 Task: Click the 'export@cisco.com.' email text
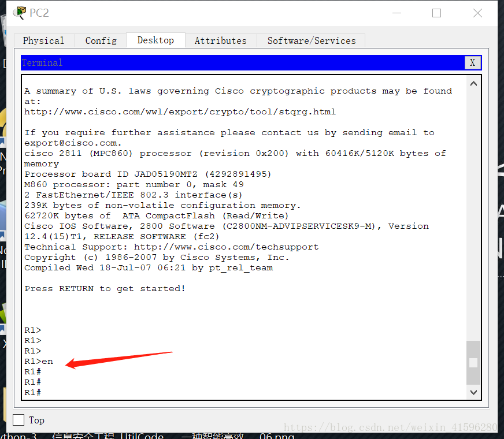[x=73, y=143]
